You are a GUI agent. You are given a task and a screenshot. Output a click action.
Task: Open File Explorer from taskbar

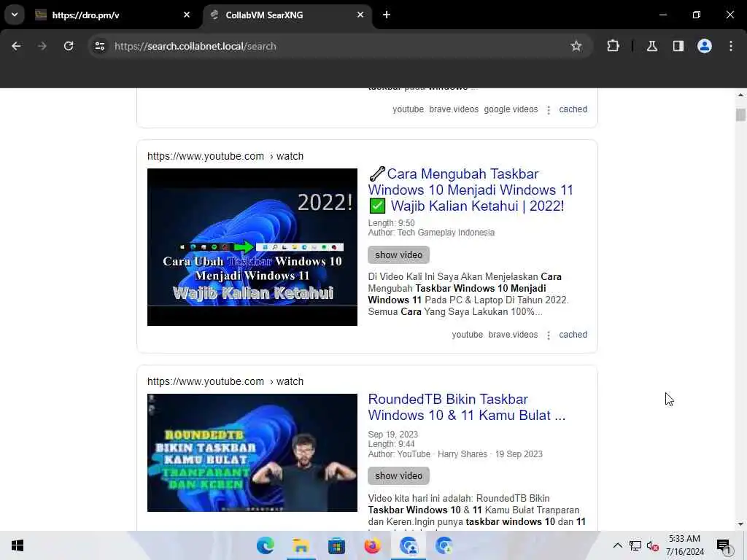click(301, 545)
